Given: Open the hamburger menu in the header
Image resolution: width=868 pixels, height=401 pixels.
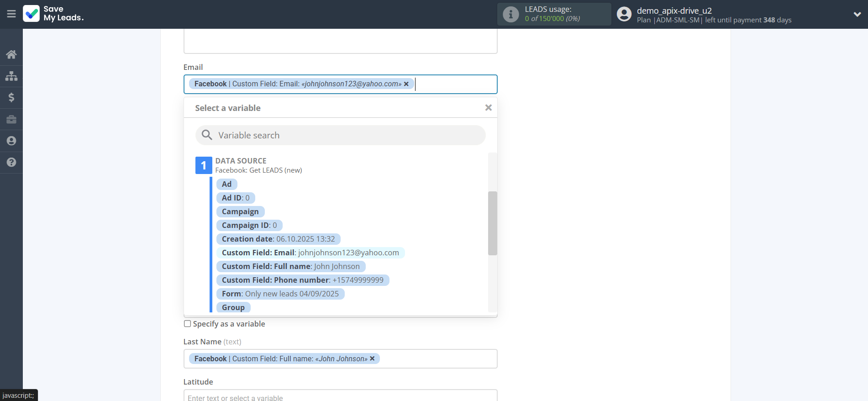Looking at the screenshot, I should coord(11,14).
